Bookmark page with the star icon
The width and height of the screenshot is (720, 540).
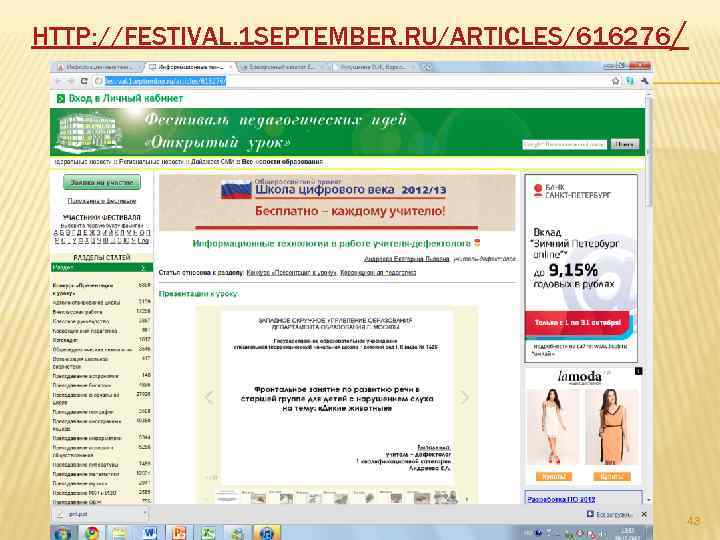pos(615,81)
